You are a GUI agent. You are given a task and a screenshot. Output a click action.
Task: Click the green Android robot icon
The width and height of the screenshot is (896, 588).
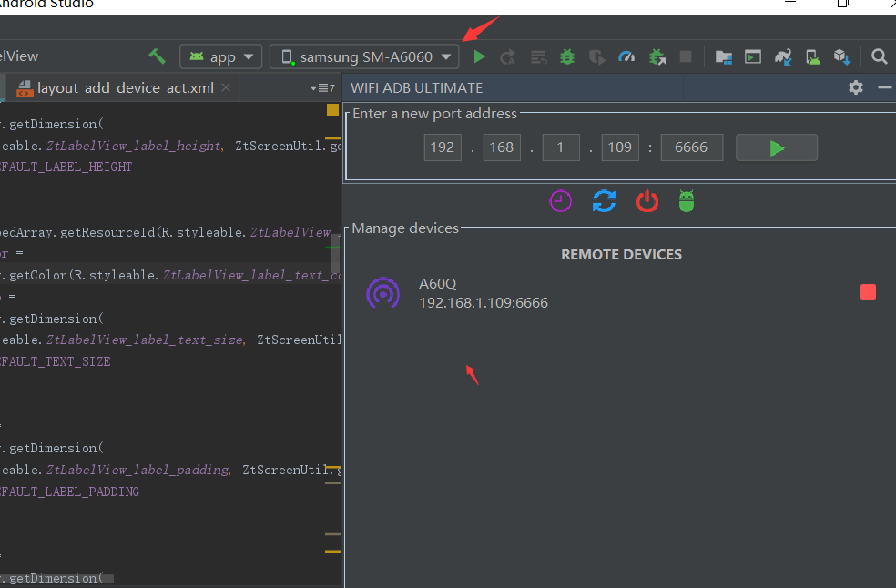[x=687, y=201]
